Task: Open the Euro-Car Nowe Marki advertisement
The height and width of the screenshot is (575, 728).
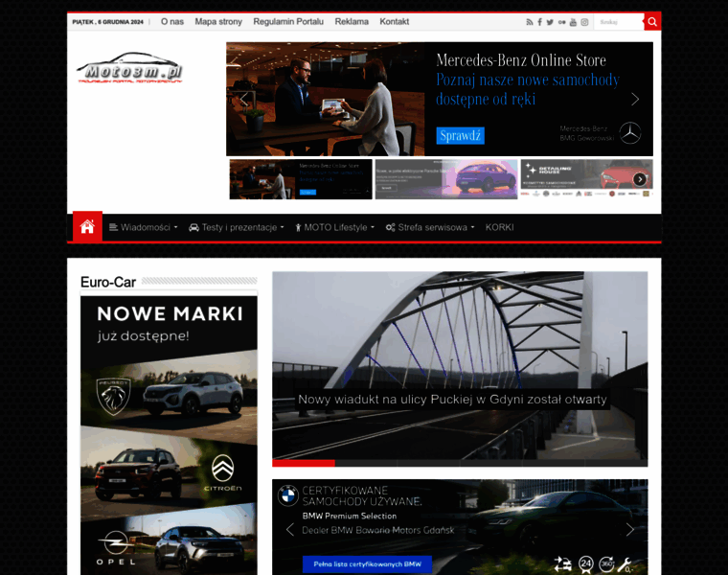Action: tap(169, 435)
